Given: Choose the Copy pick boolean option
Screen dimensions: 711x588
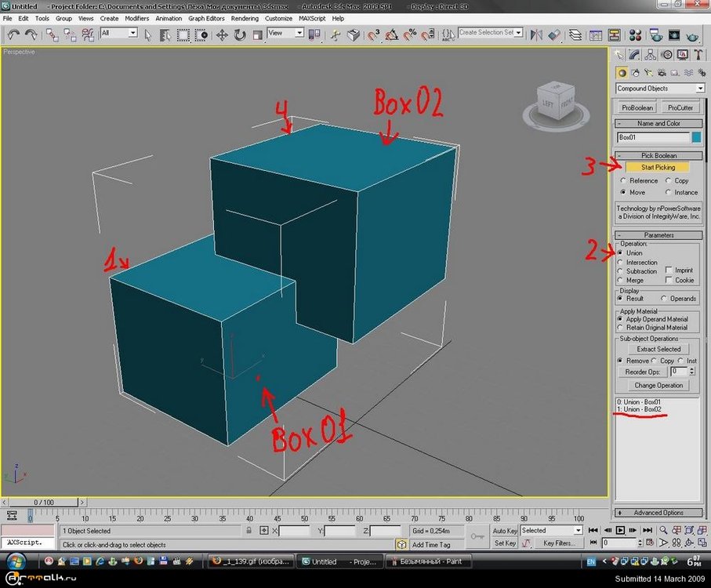Looking at the screenshot, I should tap(669, 180).
